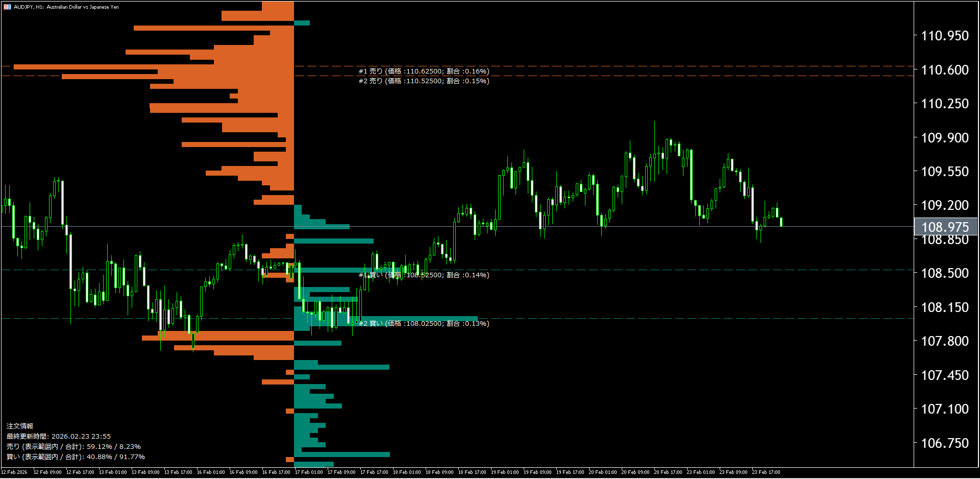This screenshot has height=479, width=980.
Task: Click the 107.800 price scale label
Action: pos(945,341)
